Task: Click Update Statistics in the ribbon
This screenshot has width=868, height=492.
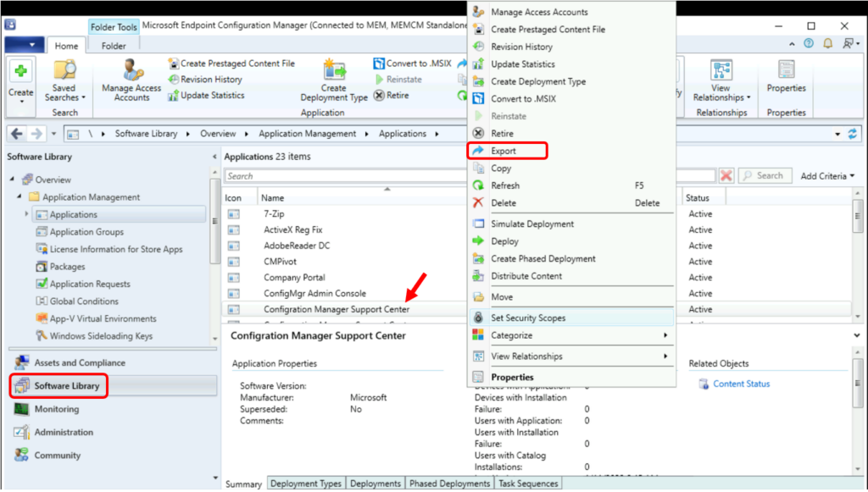Action: (x=207, y=96)
